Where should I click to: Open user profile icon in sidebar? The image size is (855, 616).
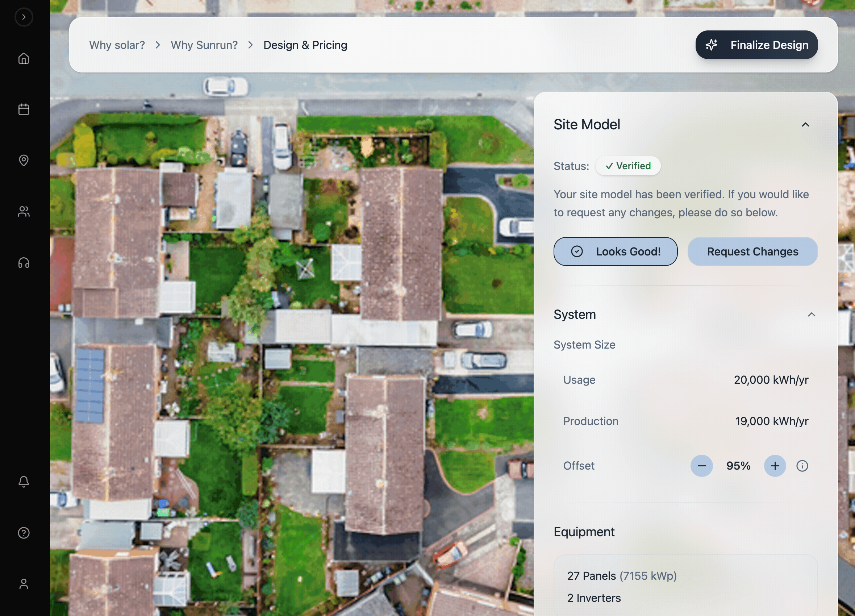tap(24, 584)
